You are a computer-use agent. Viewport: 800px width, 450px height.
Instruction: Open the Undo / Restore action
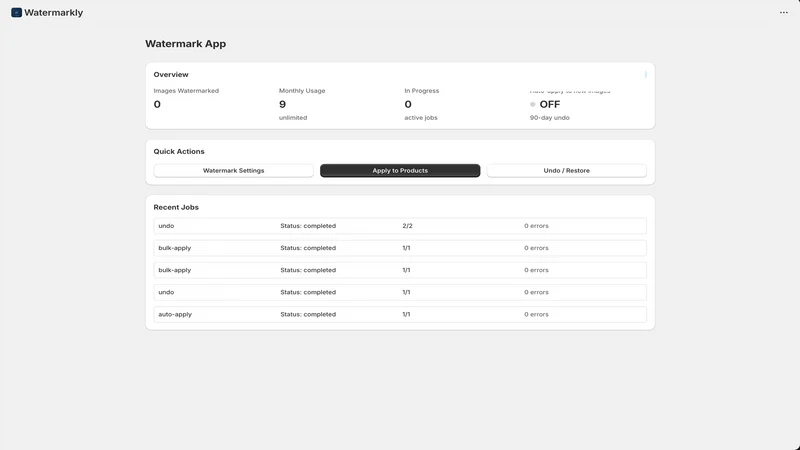[x=566, y=170]
